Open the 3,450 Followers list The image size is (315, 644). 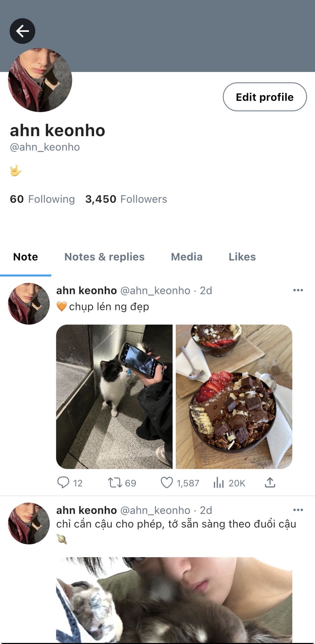[126, 199]
